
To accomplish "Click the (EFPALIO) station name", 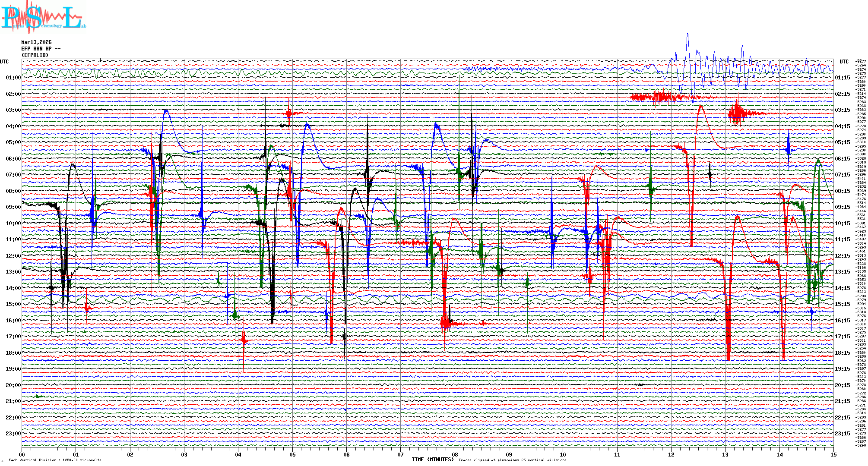I will tap(35, 55).
